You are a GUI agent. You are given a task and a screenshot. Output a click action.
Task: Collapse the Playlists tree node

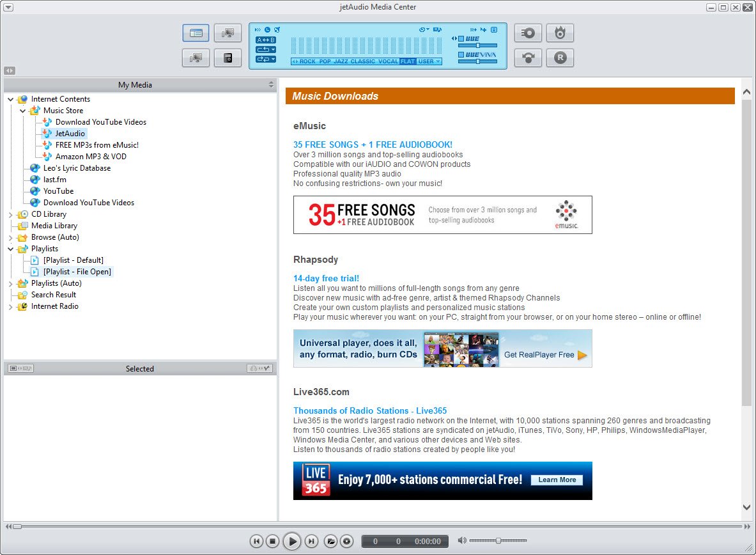11,249
